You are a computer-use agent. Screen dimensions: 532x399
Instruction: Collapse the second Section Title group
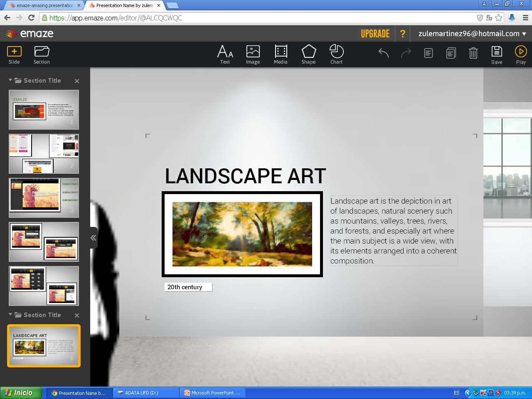click(10, 314)
